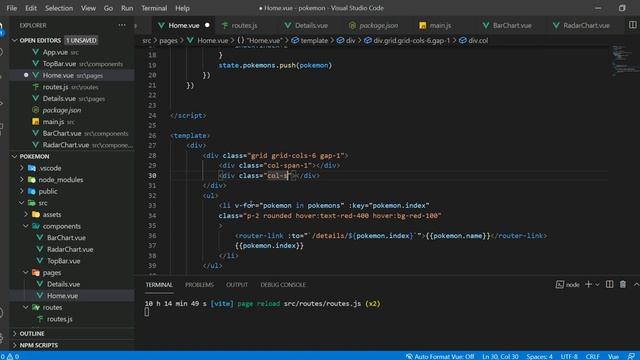640x360 pixels.
Task: Change indentation via Spaces: 4
Action: 539,356
